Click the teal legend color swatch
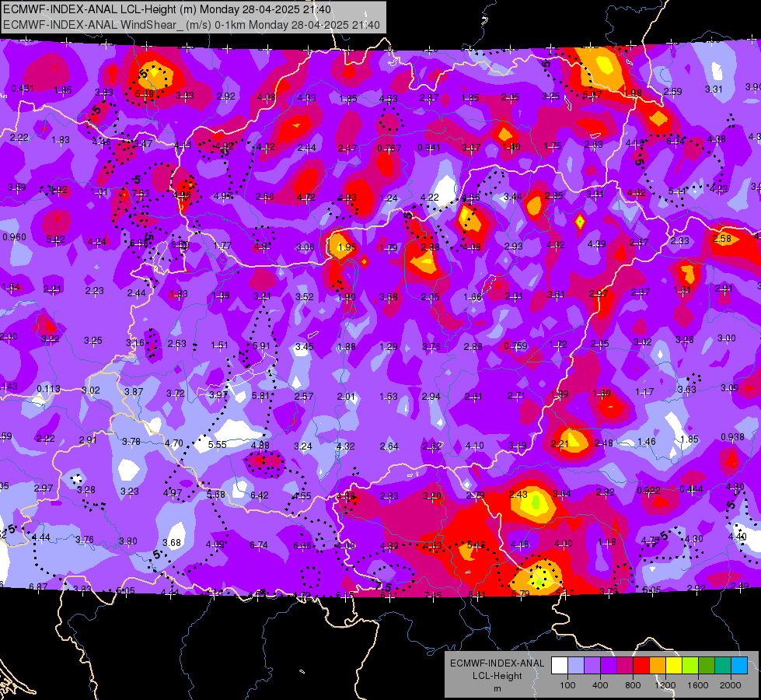This screenshot has height=700, width=761. (x=723, y=666)
